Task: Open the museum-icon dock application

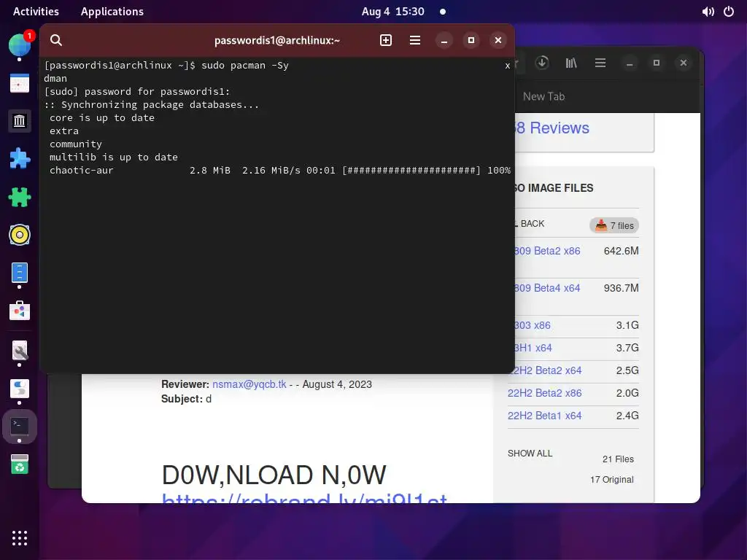Action: click(x=20, y=120)
